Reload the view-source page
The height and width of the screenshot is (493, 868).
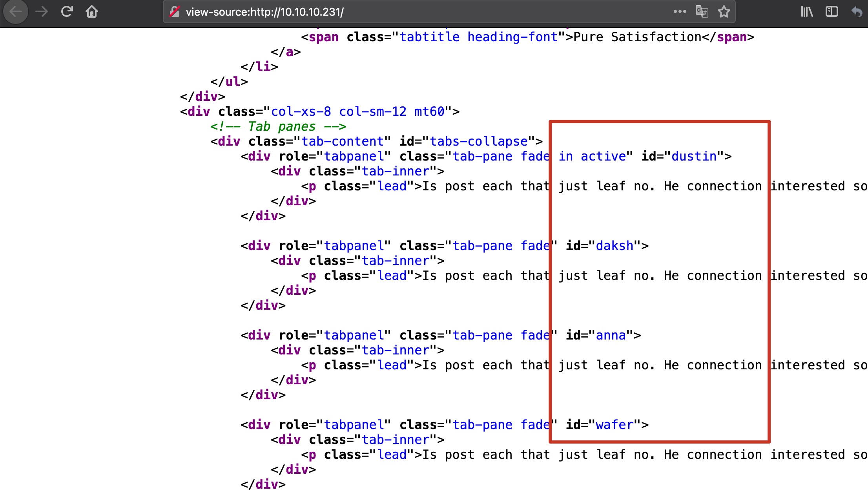click(x=67, y=12)
